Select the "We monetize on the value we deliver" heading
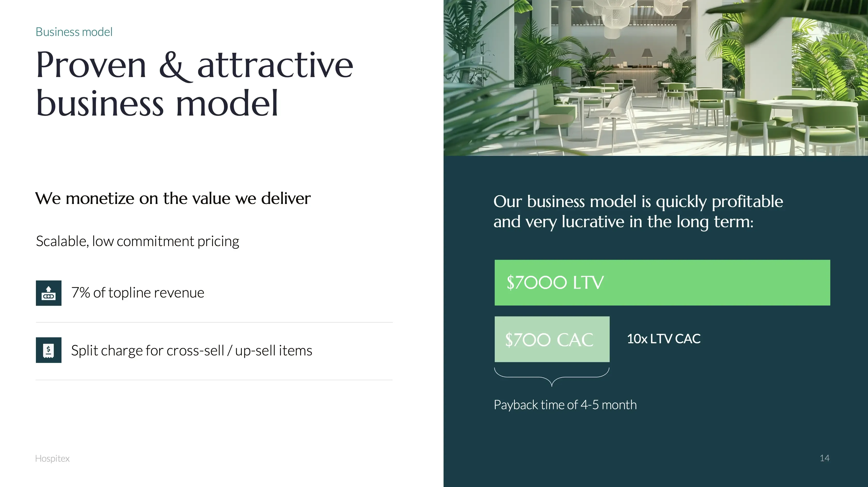 (x=173, y=198)
